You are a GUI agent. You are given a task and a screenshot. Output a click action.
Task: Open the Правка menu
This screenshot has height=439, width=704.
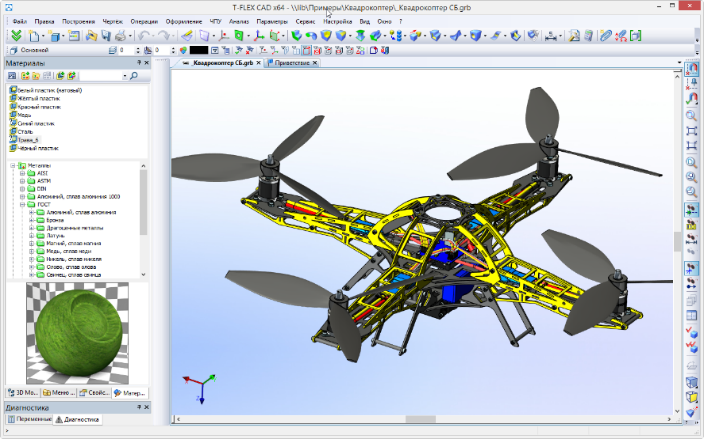point(44,21)
